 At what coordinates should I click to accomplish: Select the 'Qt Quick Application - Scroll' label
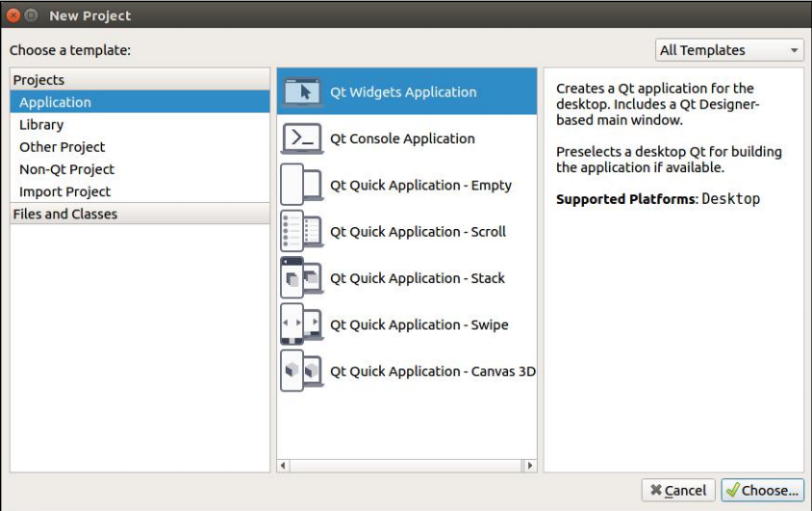pos(418,231)
